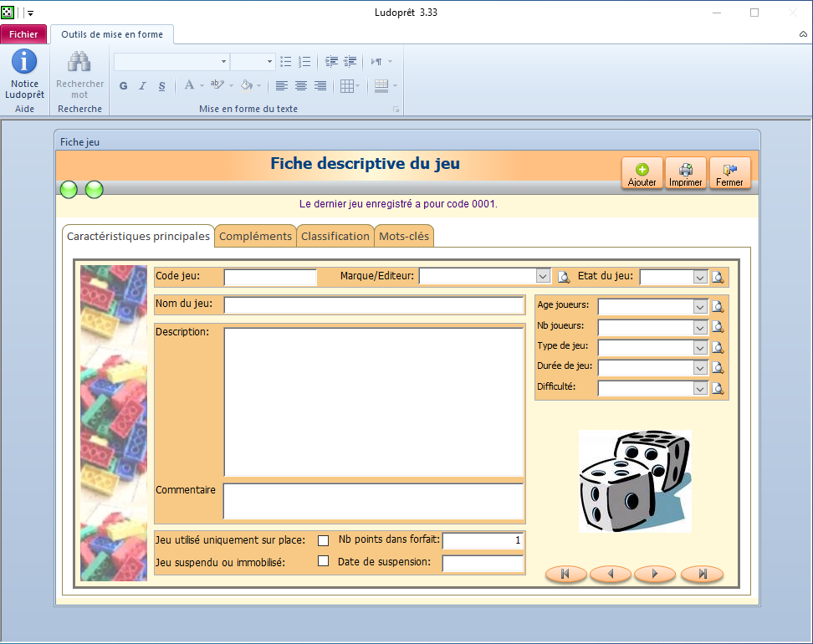The width and height of the screenshot is (813, 644).
Task: Click into the Nom du jeu field
Action: pyautogui.click(x=373, y=305)
